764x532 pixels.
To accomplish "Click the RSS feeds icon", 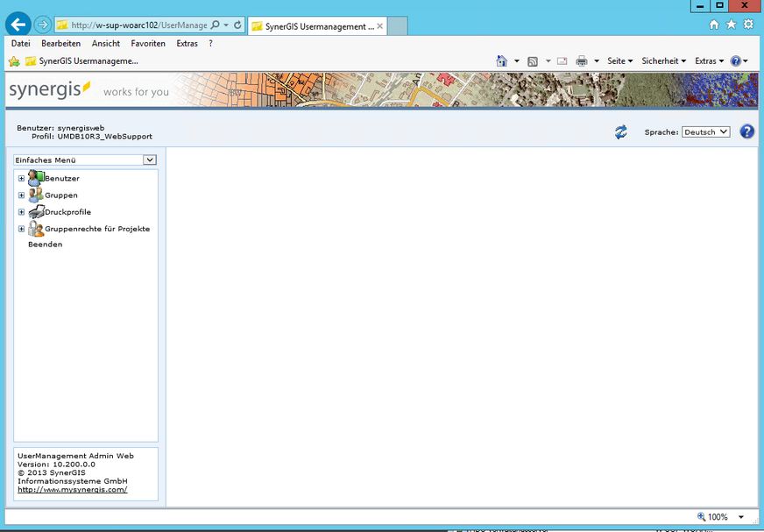I will pyautogui.click(x=532, y=60).
